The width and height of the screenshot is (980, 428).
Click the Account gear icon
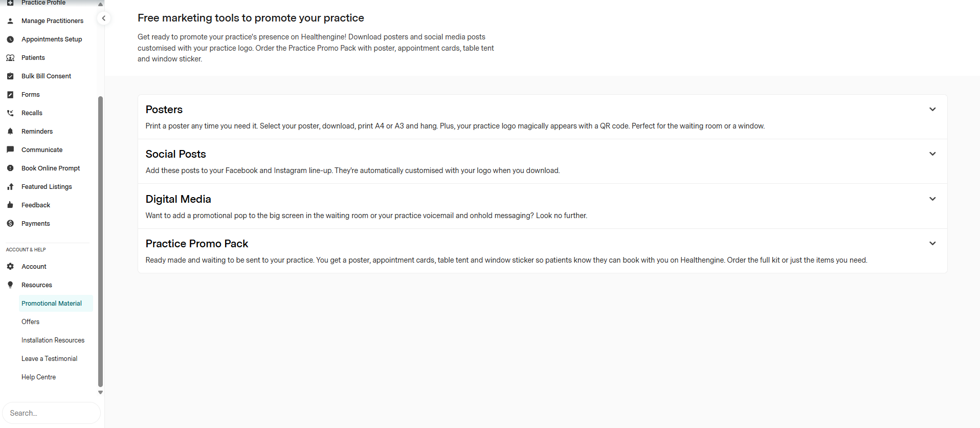pyautogui.click(x=10, y=267)
